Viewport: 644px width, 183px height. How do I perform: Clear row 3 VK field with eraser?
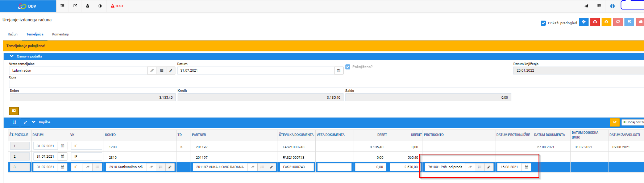(88, 167)
